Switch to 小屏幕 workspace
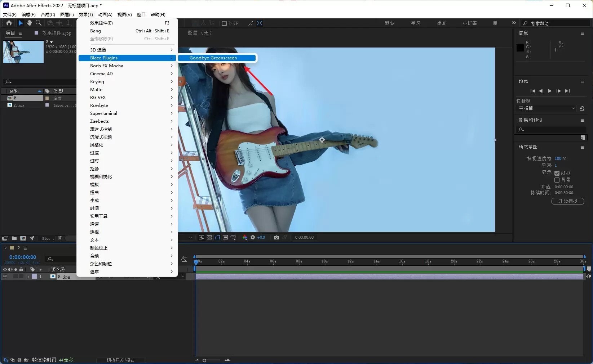 click(x=470, y=23)
